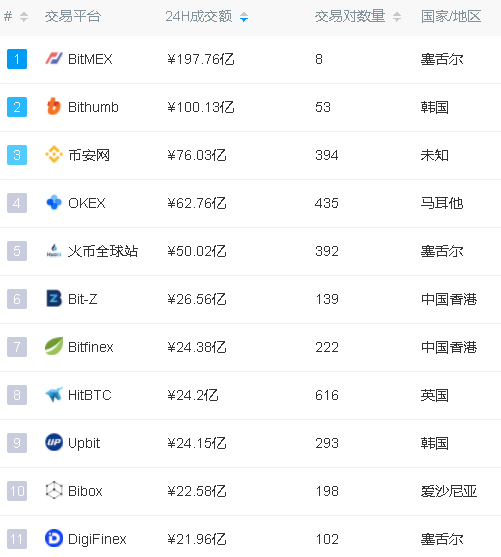The height and width of the screenshot is (557, 501).
Task: Click the ¥21.96亿 volume value
Action: click(x=197, y=539)
